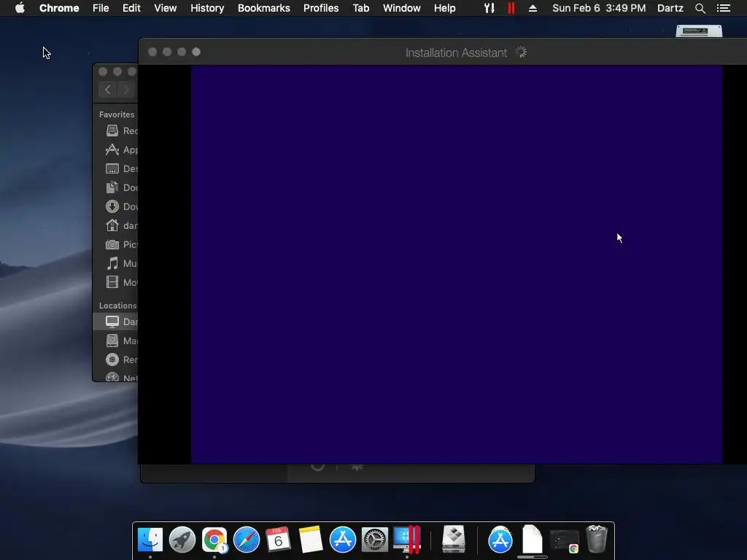Open the Help menu

444,8
